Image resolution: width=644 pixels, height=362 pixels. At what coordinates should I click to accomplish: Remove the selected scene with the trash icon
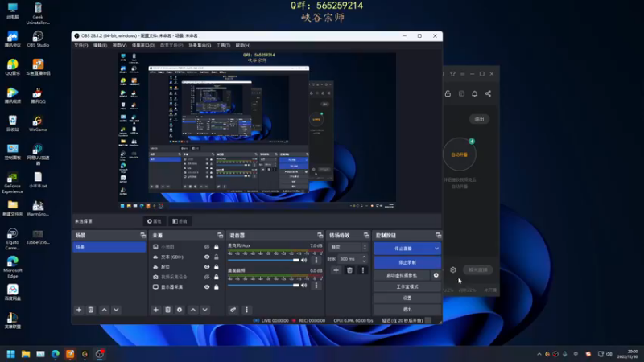[x=91, y=310]
